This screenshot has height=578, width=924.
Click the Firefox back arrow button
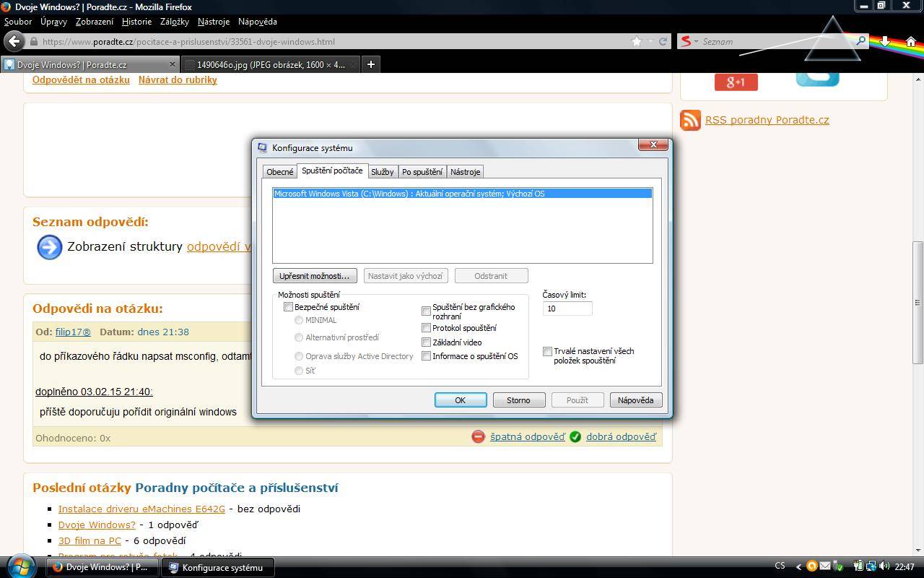pyautogui.click(x=14, y=41)
